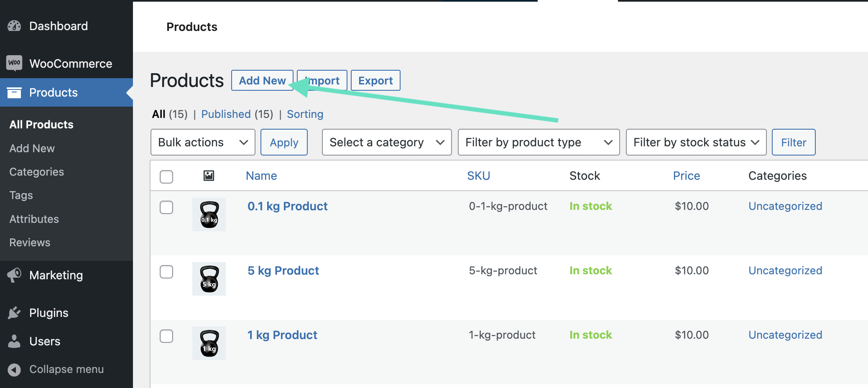The height and width of the screenshot is (388, 868).
Task: Select the Products box icon in sidebar
Action: point(15,92)
